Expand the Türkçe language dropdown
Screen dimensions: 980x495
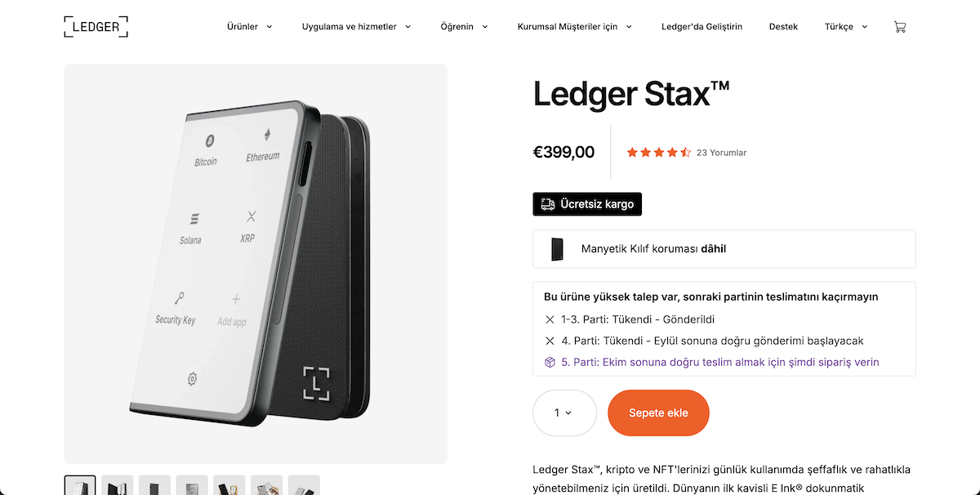845,26
